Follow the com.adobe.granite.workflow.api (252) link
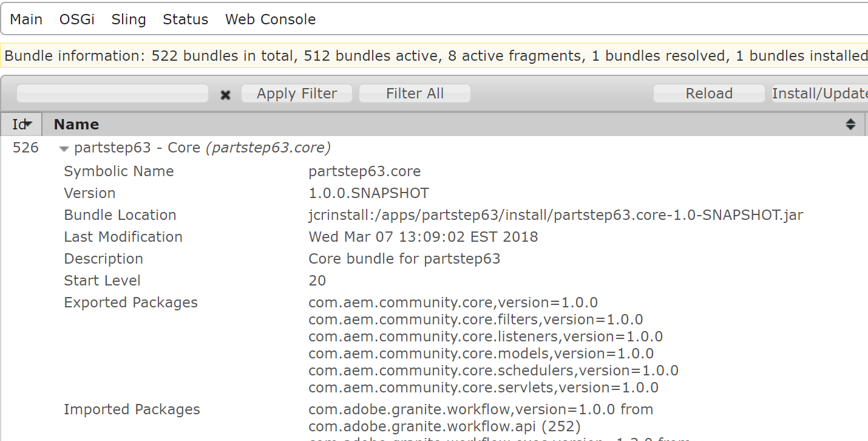The height and width of the screenshot is (441, 868). click(444, 426)
